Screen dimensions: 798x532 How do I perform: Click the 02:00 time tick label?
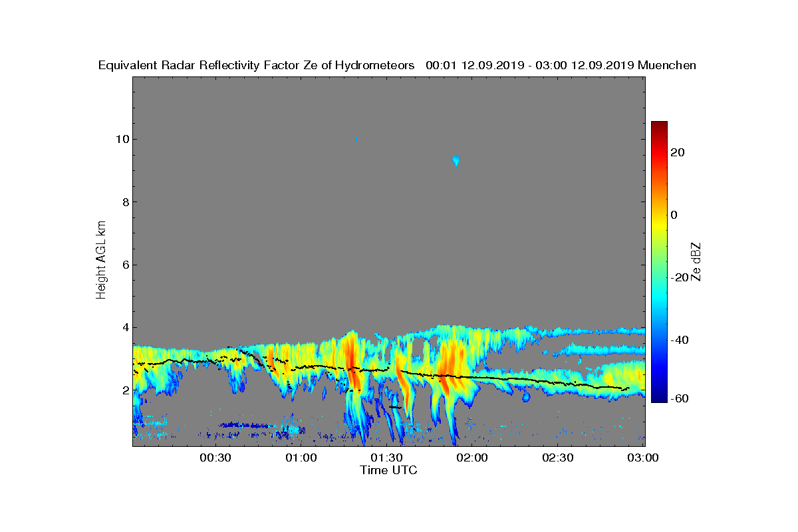pyautogui.click(x=472, y=458)
